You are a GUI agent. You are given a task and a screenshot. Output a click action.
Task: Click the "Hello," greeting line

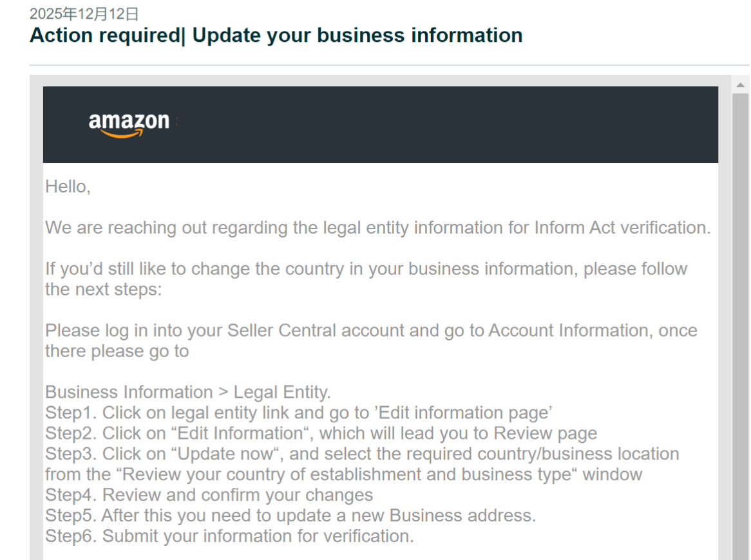tap(68, 187)
